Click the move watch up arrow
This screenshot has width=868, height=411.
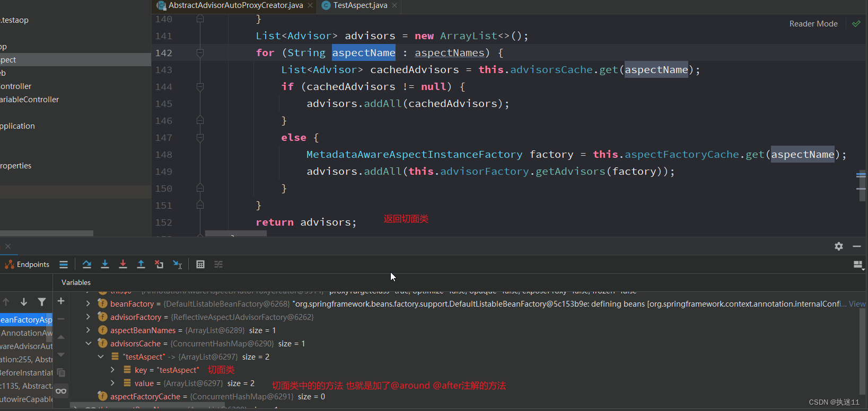click(x=61, y=337)
